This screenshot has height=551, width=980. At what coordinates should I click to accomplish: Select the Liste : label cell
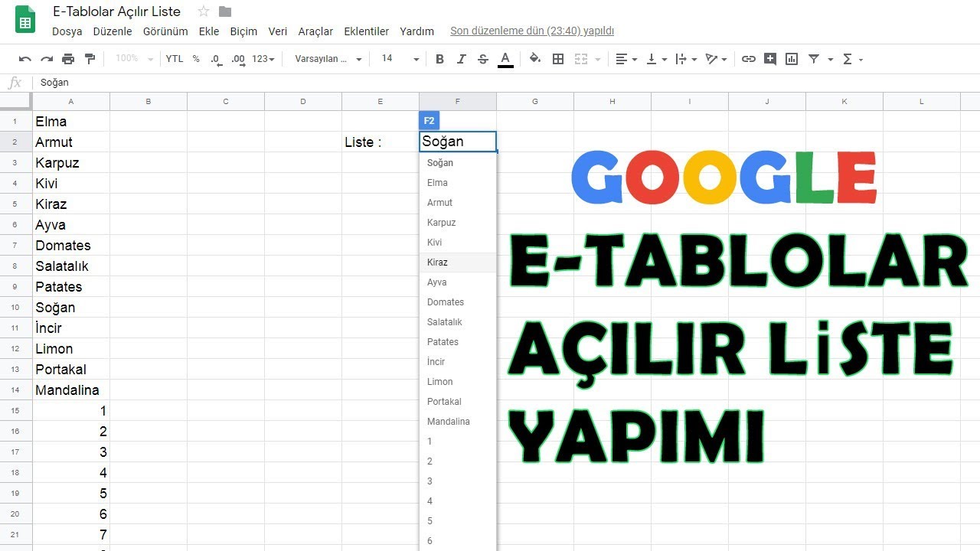tap(381, 142)
